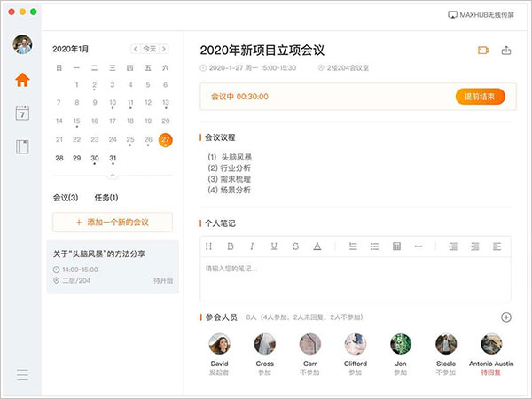532x399 pixels.
Task: Click into the personal notes text area
Action: [x=356, y=279]
